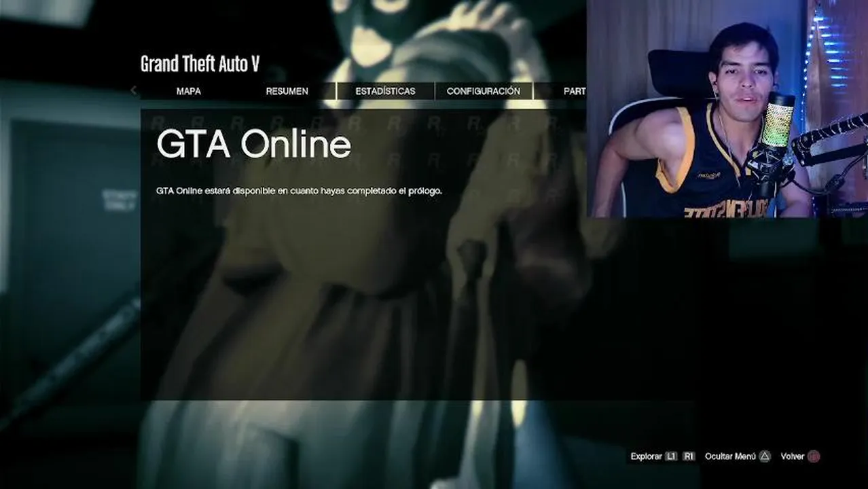The image size is (868, 489).
Task: Open the MAPA tab
Action: tap(189, 91)
